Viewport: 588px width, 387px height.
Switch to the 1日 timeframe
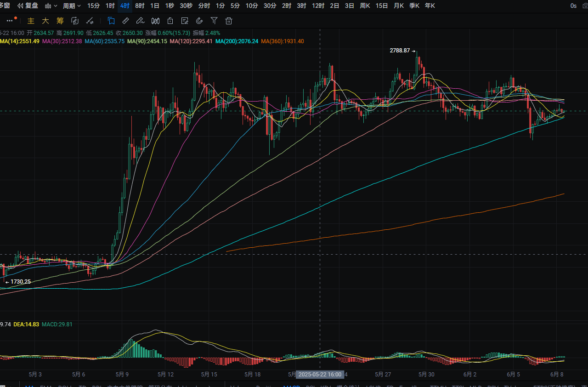[155, 6]
